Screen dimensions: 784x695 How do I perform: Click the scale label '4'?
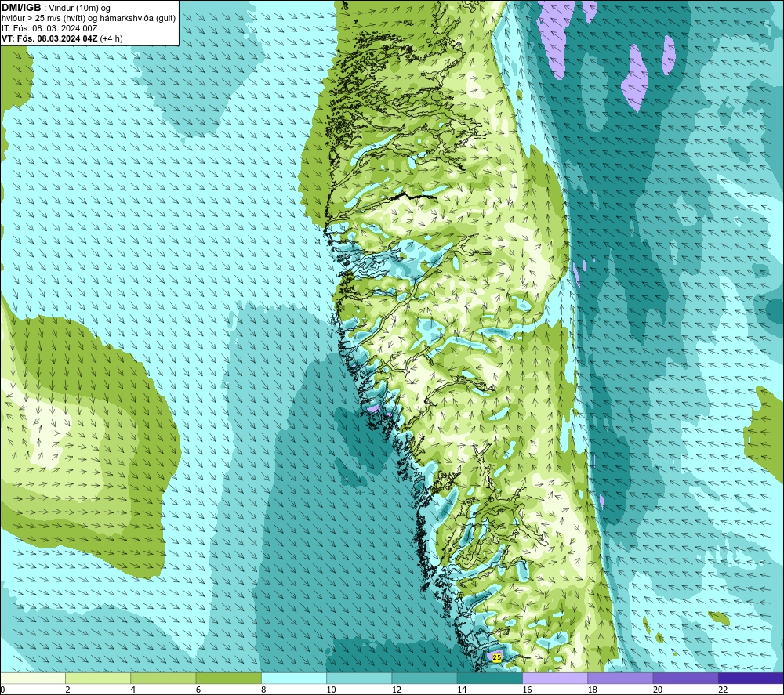click(133, 690)
